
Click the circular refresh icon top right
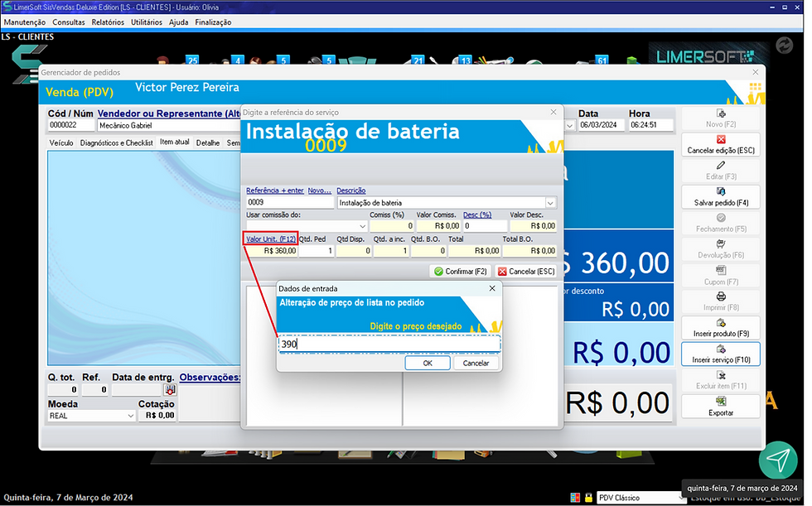coord(785,45)
